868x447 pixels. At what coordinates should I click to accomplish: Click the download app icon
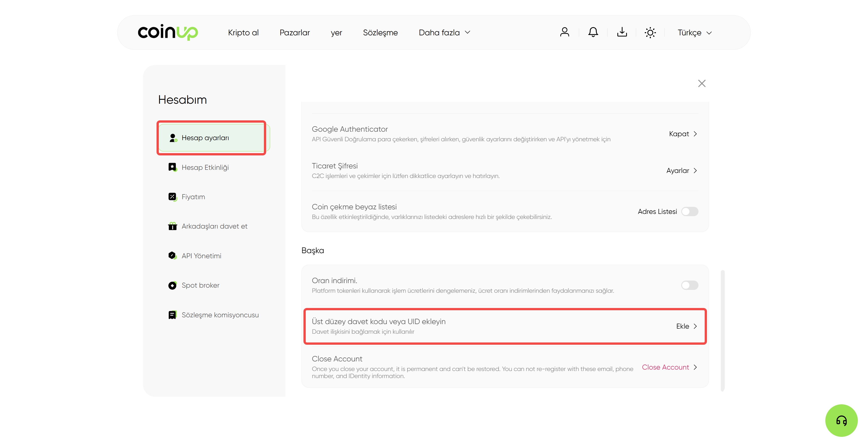click(622, 32)
